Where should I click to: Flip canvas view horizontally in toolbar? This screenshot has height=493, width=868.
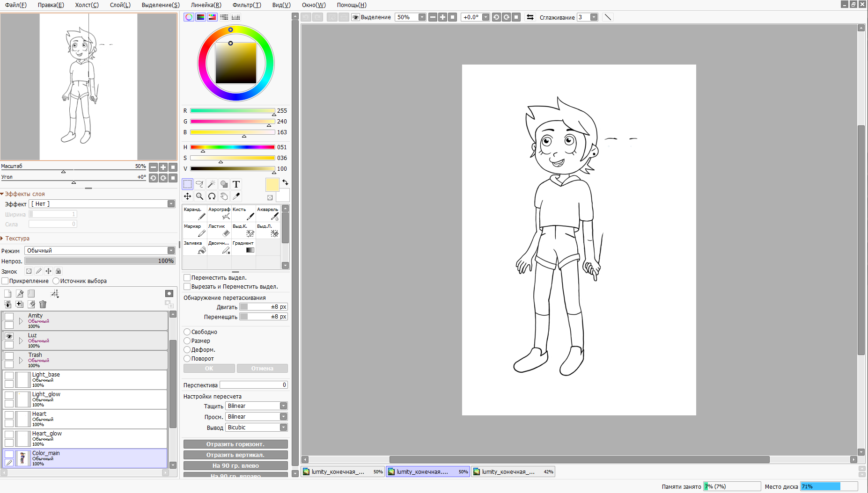click(x=530, y=17)
